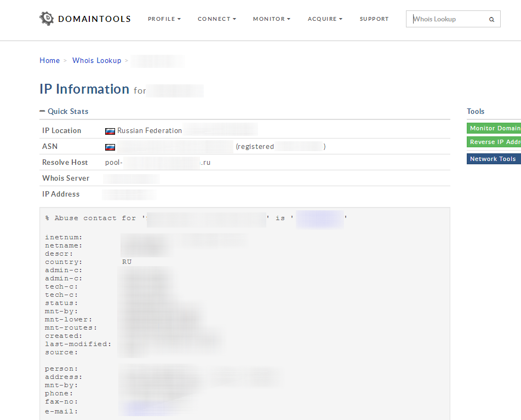This screenshot has width=521, height=420.
Task: Follow the Whois Lookup breadcrumb link
Action: [96, 60]
